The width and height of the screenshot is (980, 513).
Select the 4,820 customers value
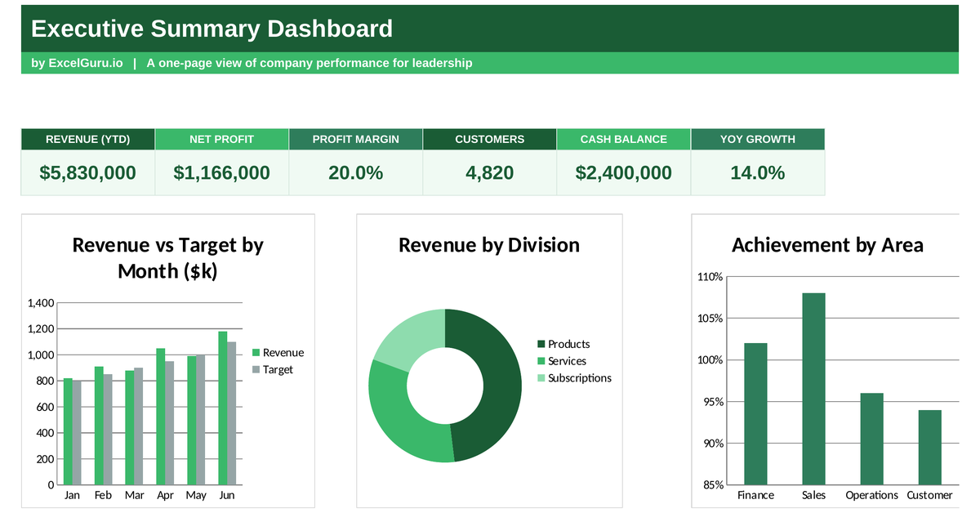[x=489, y=172]
